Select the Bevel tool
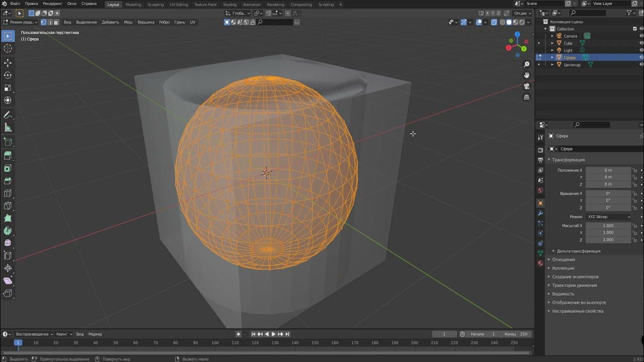 point(8,181)
